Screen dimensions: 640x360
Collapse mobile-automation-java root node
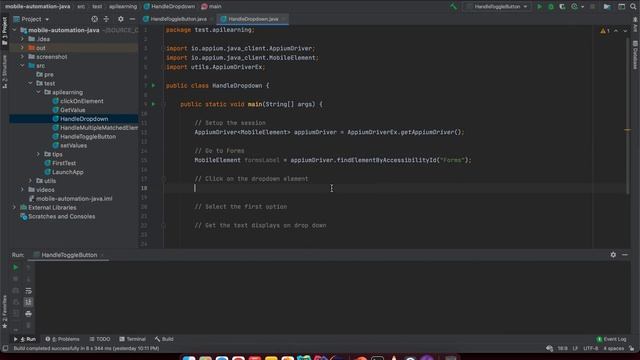tap(14, 30)
